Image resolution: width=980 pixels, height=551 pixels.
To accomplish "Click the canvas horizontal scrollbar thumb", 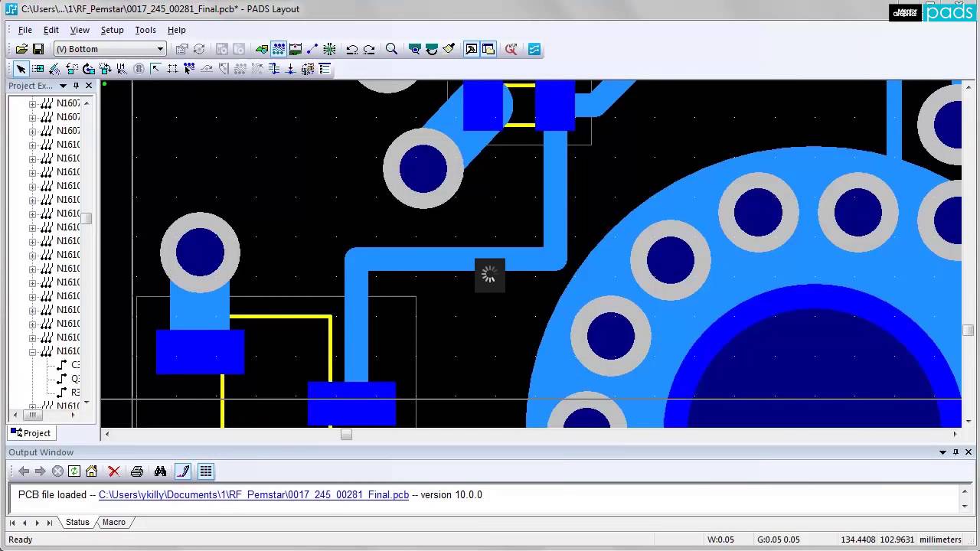I will (346, 434).
